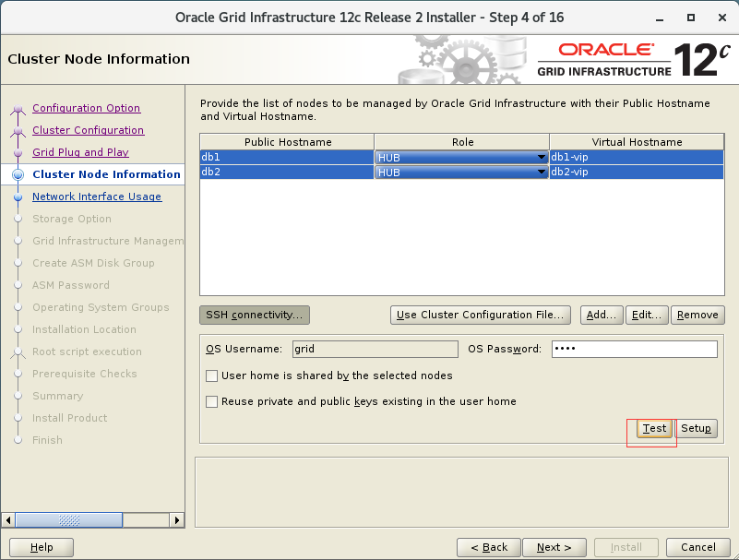Click sidebar scrollbar right arrow
Image resolution: width=739 pixels, height=560 pixels.
tap(177, 520)
